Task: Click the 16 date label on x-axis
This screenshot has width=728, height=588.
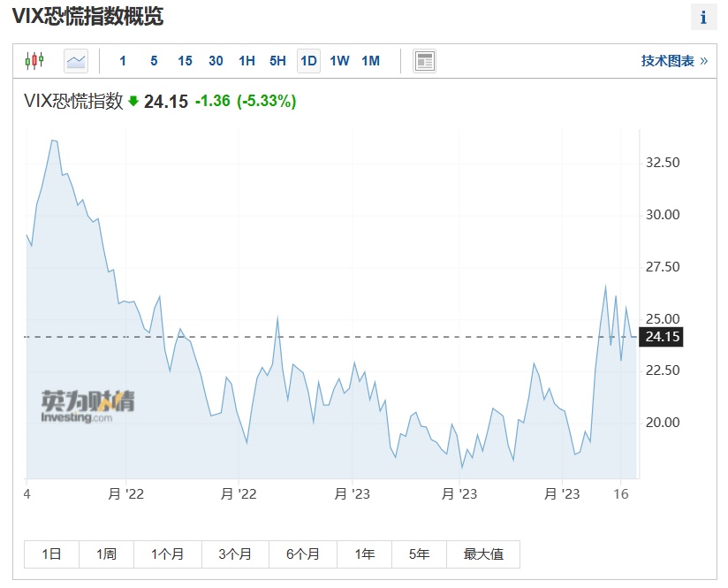Action: (621, 494)
